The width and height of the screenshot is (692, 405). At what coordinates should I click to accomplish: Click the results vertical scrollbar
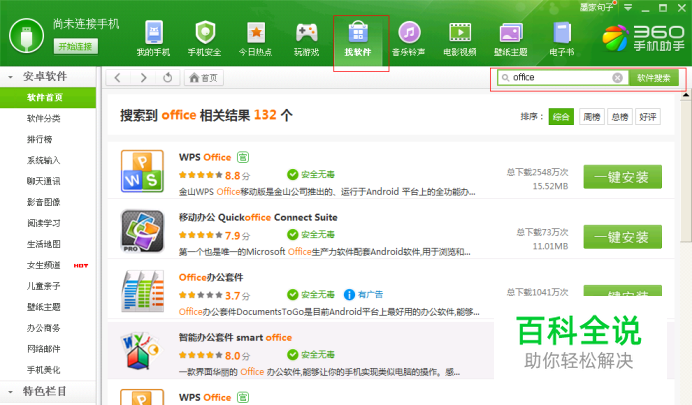686,170
